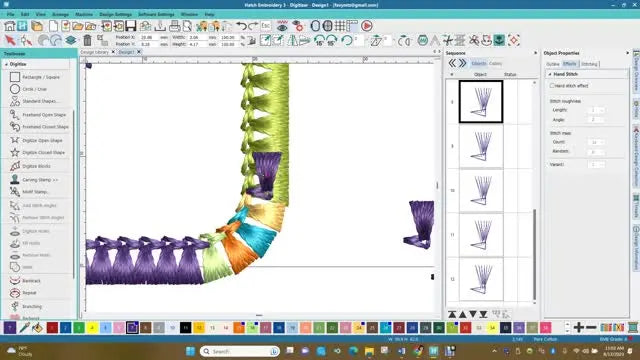Undo the last action
Viewport: 640px width, 360px height.
(241, 26)
